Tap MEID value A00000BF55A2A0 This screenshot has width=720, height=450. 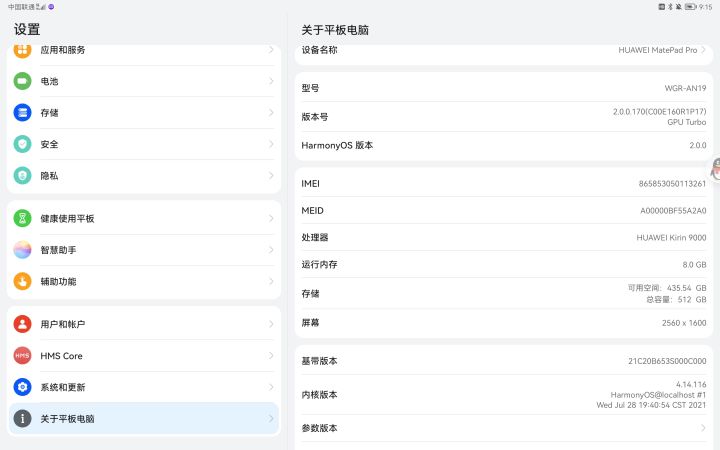[x=673, y=211]
